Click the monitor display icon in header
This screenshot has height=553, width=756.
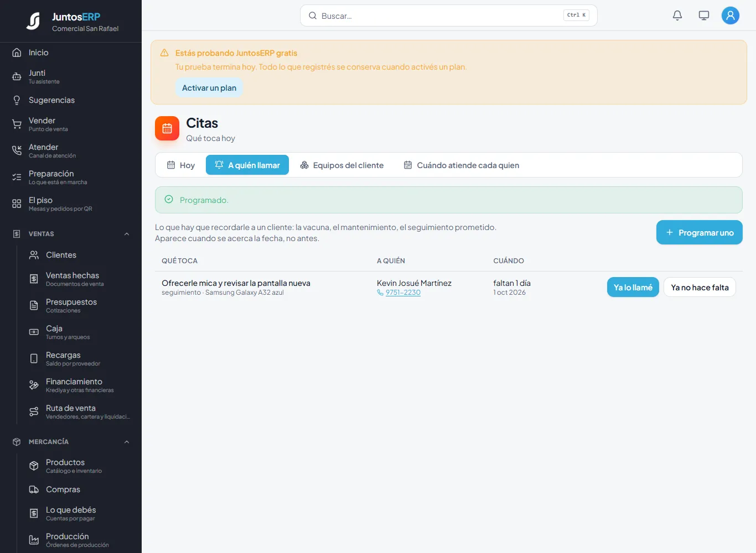(704, 15)
